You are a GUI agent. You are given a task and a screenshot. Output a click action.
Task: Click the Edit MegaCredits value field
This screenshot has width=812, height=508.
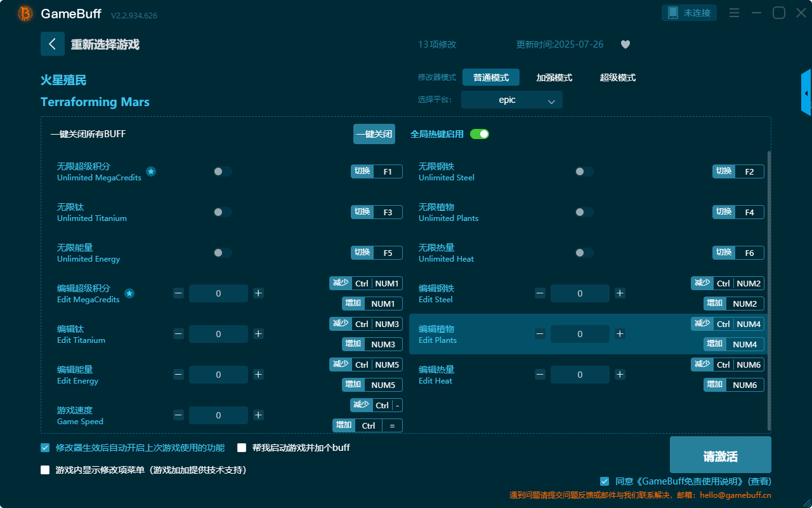pyautogui.click(x=218, y=293)
